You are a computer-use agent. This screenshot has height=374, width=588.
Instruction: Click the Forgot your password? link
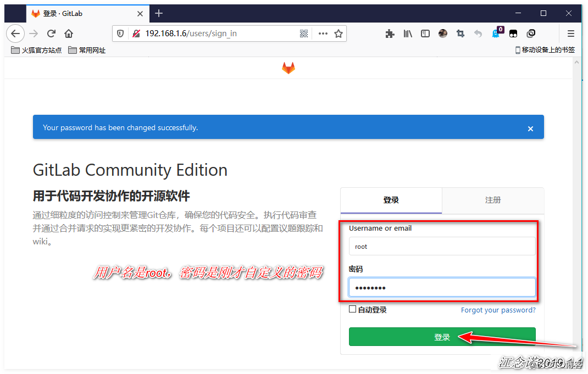point(498,310)
